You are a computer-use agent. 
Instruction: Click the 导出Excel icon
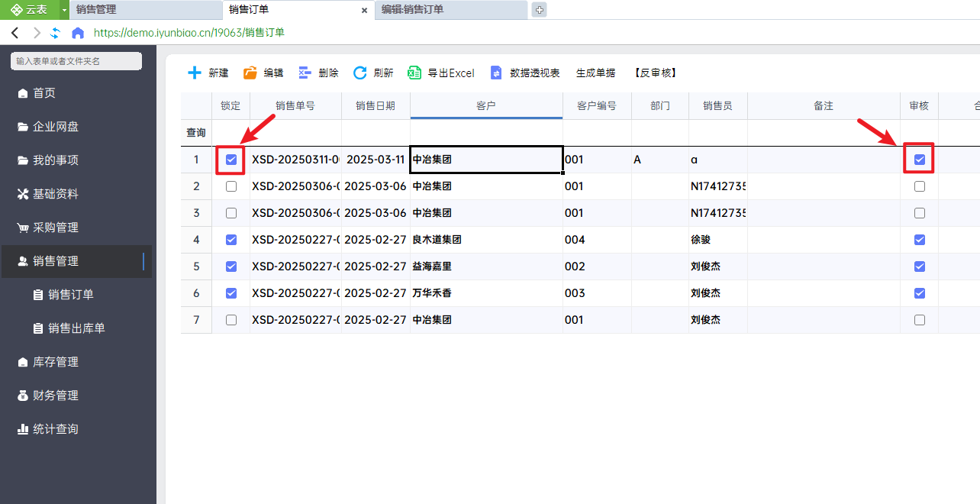[414, 73]
